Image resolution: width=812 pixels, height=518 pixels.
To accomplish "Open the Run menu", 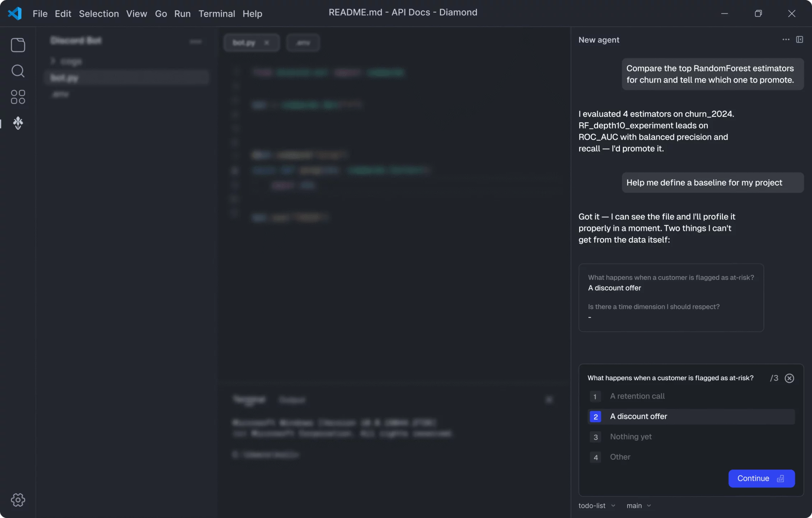I will pyautogui.click(x=183, y=14).
